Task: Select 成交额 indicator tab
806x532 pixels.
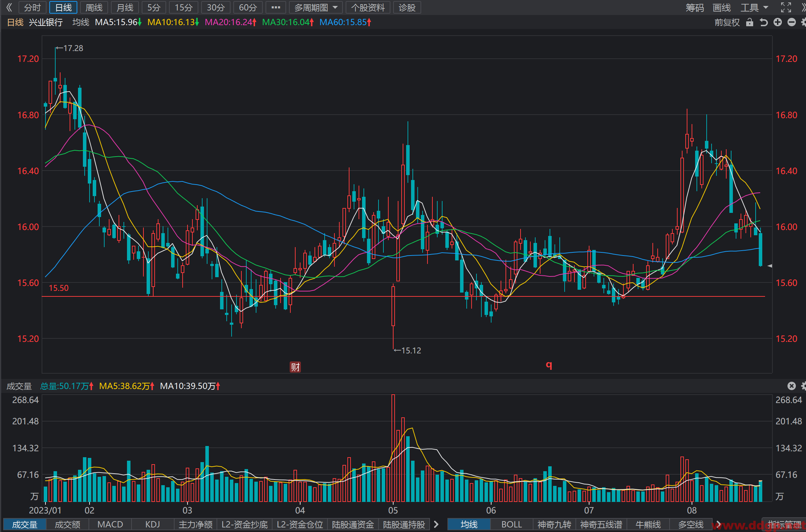Action: pos(68,524)
